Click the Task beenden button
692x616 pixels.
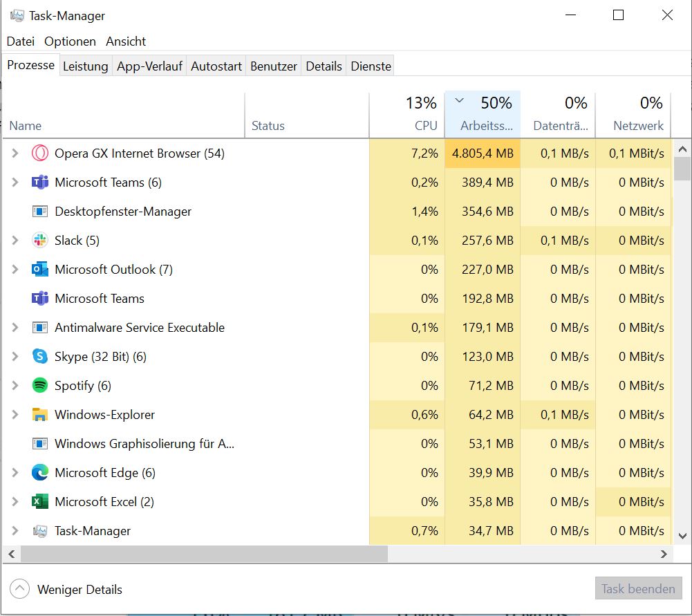[x=638, y=588]
